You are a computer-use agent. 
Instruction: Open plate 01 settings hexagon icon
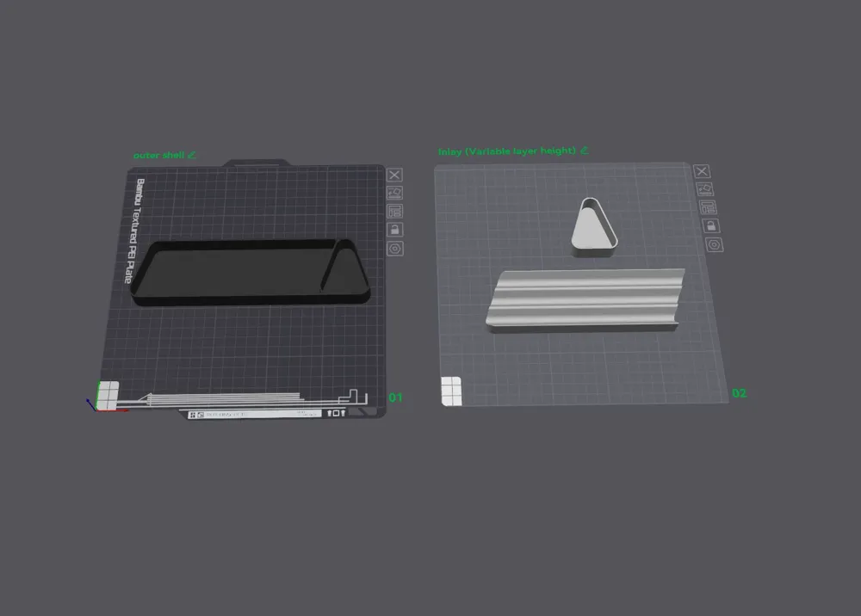(x=394, y=249)
